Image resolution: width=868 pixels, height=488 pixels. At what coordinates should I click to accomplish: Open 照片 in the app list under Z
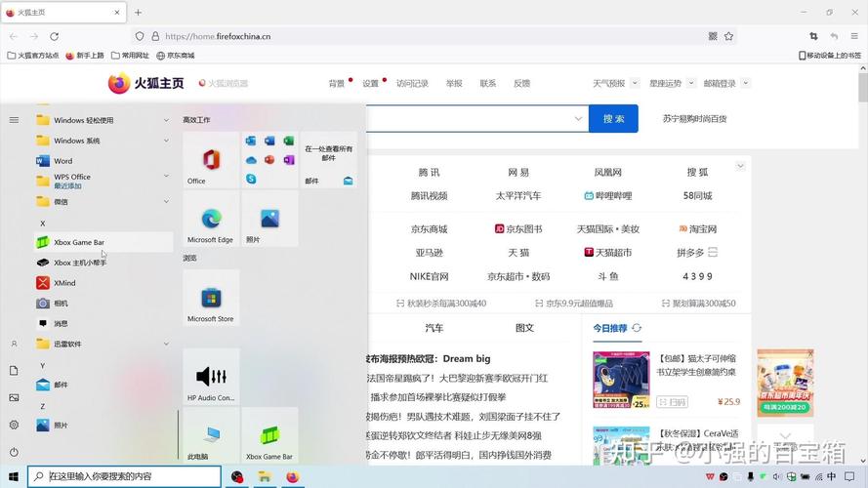103,425
